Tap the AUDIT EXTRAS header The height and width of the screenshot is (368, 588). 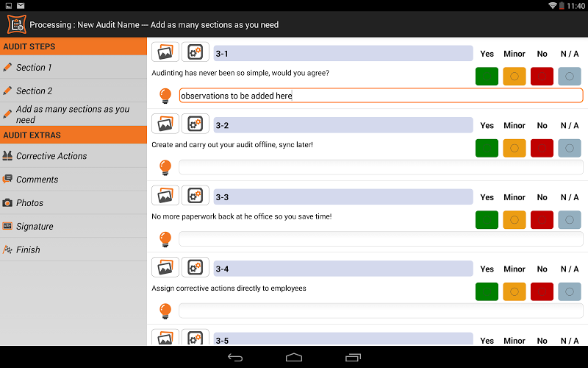[73, 135]
